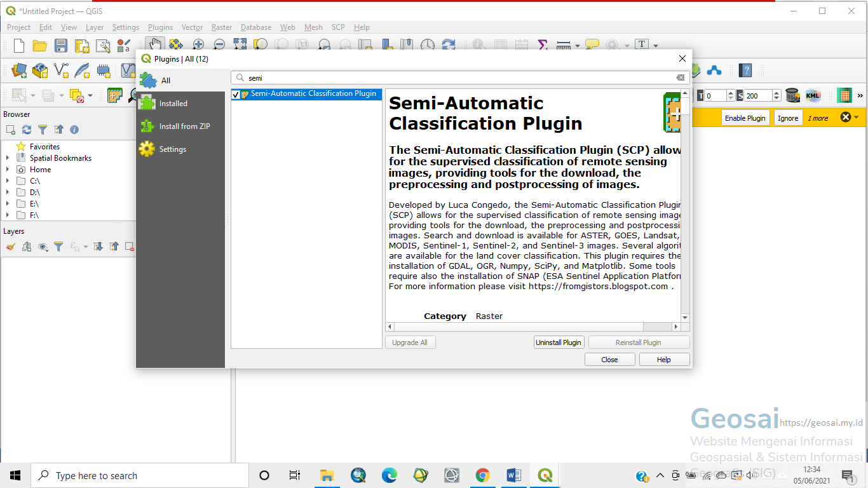The height and width of the screenshot is (488, 868).
Task: Click the plugin search field containing 'semi'
Action: pyautogui.click(x=460, y=78)
